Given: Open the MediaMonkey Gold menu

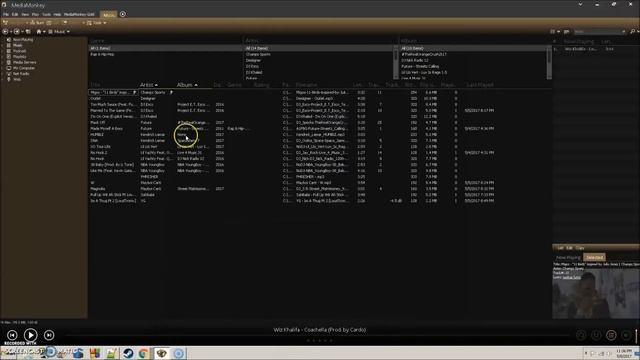Looking at the screenshot, I should point(79,14).
